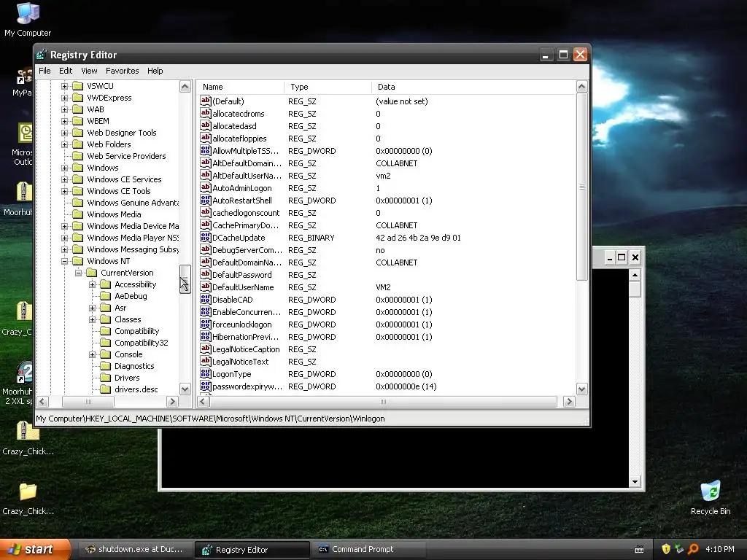The image size is (747, 560).
Task: Click the LegalNoticeCaption string icon
Action: pyautogui.click(x=205, y=348)
